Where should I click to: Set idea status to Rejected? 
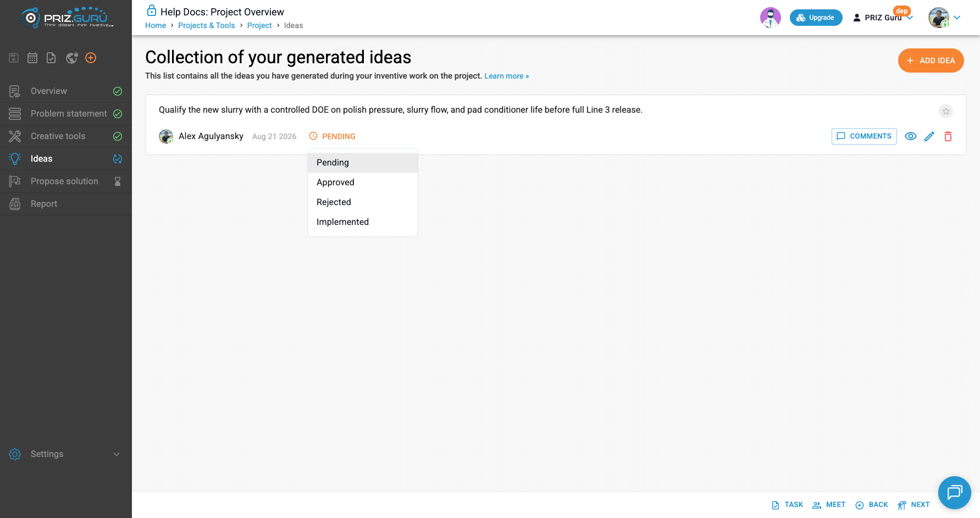pos(363,202)
